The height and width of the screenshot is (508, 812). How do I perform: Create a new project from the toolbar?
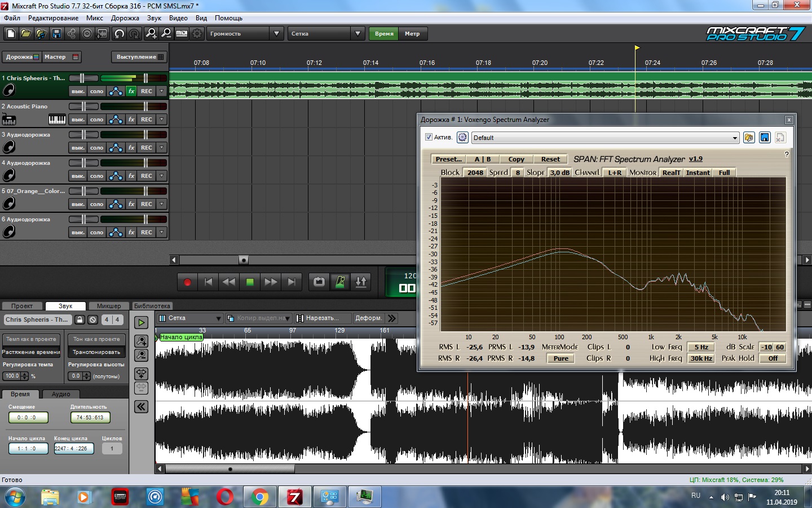(x=11, y=34)
